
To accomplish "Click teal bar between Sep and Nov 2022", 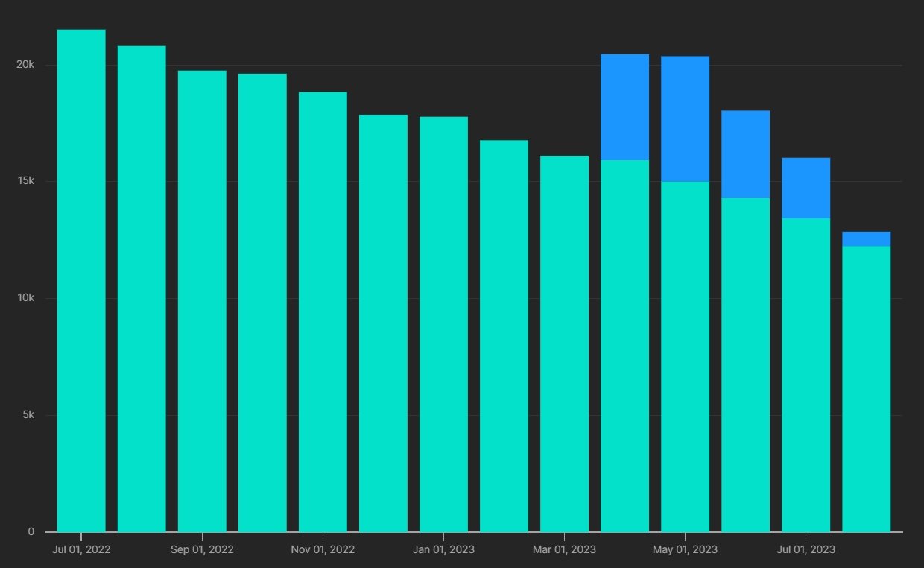I will click(x=262, y=303).
